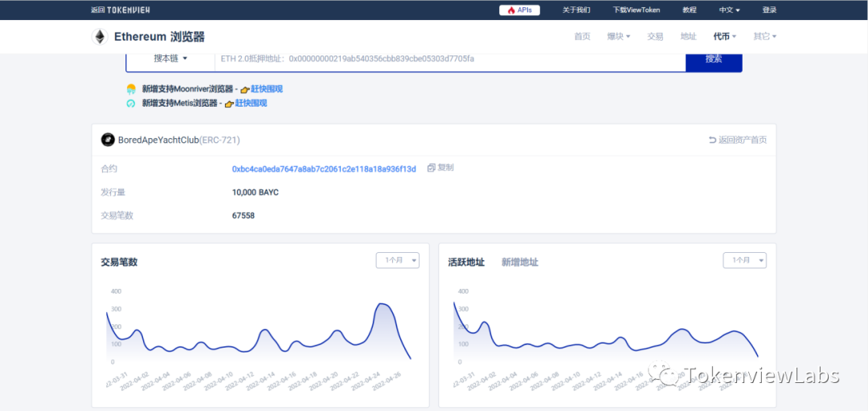Click the 合约 row label
Image resolution: width=868 pixels, height=411 pixels.
[x=109, y=169]
